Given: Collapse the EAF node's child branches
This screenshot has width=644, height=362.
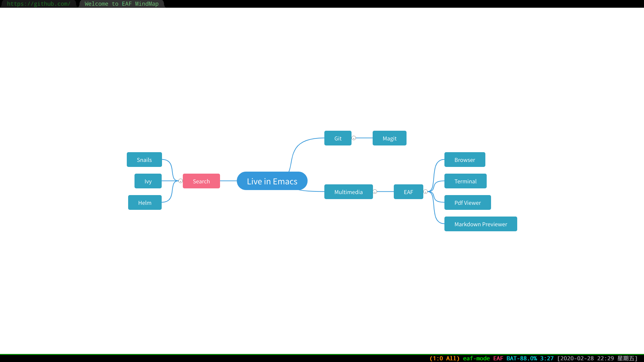Looking at the screenshot, I should [x=425, y=192].
